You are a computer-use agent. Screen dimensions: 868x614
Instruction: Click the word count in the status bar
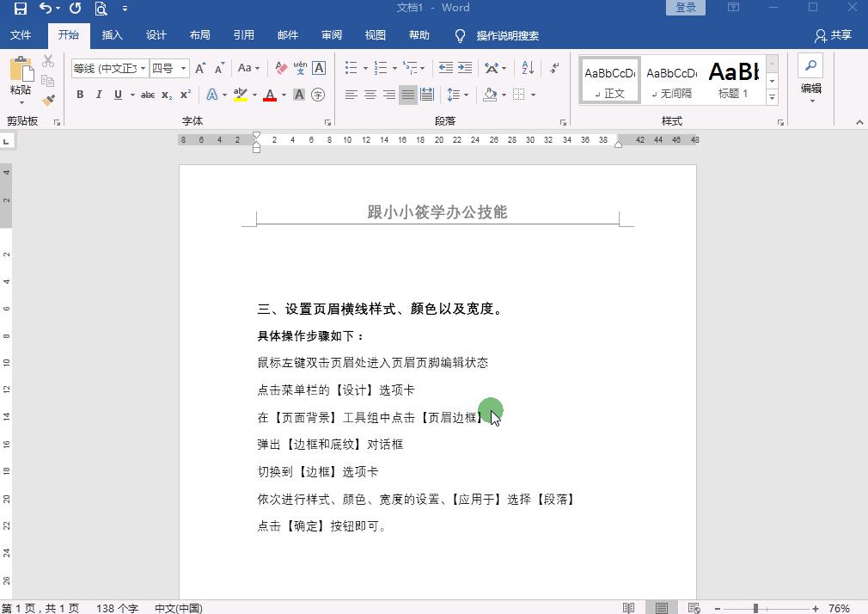(116, 607)
